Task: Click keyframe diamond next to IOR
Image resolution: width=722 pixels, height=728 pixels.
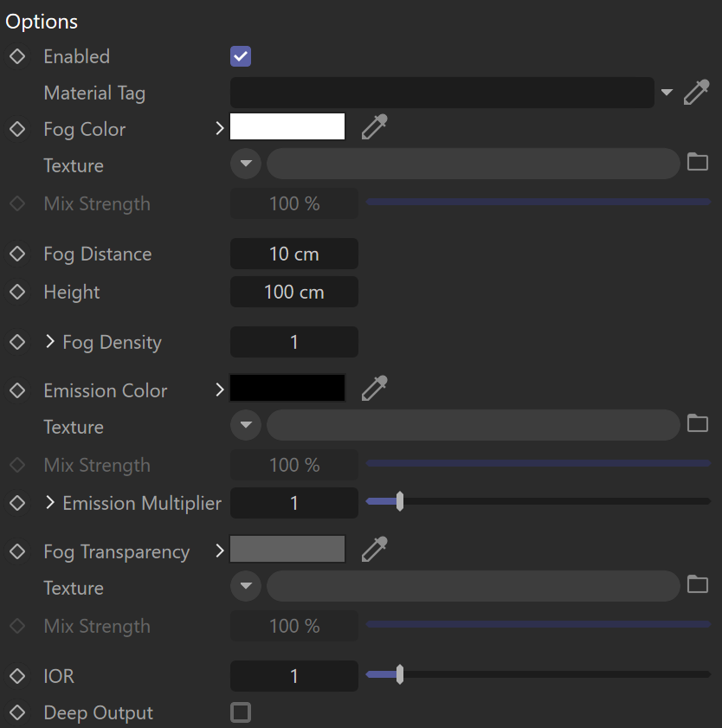Action: (x=17, y=676)
